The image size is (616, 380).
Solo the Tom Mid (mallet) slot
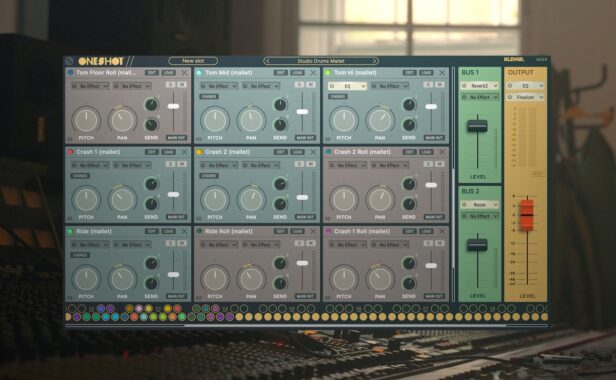(x=299, y=85)
